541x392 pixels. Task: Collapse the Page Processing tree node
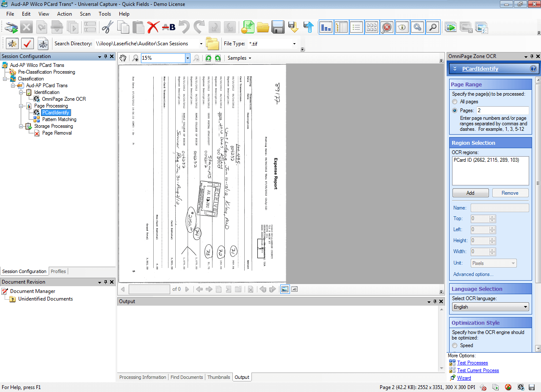coord(21,106)
